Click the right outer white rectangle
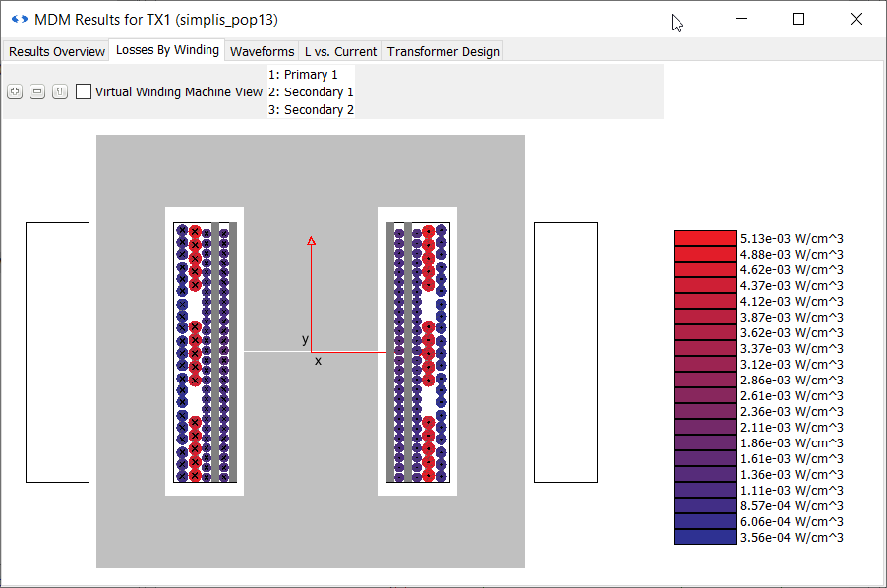 [x=565, y=352]
